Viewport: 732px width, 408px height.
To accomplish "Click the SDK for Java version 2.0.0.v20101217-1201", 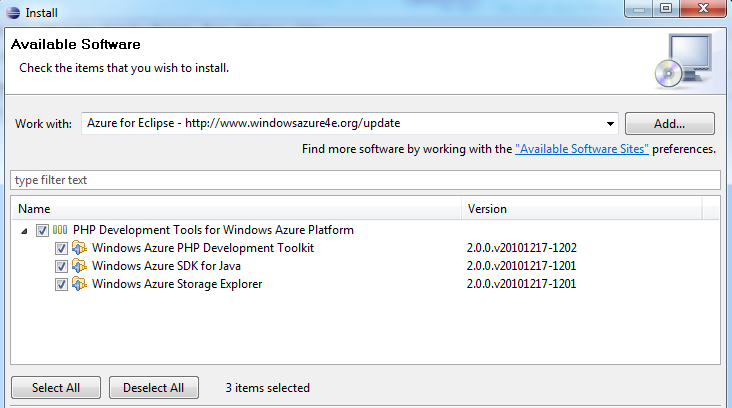I will tap(521, 266).
